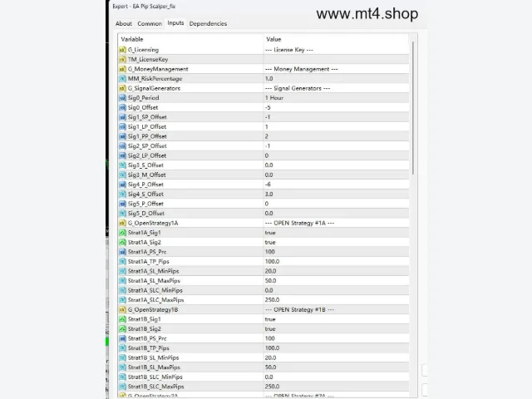This screenshot has height=399, width=532.
Task: Click the Strat1A_Sig1 boolean icon
Action: pos(122,233)
